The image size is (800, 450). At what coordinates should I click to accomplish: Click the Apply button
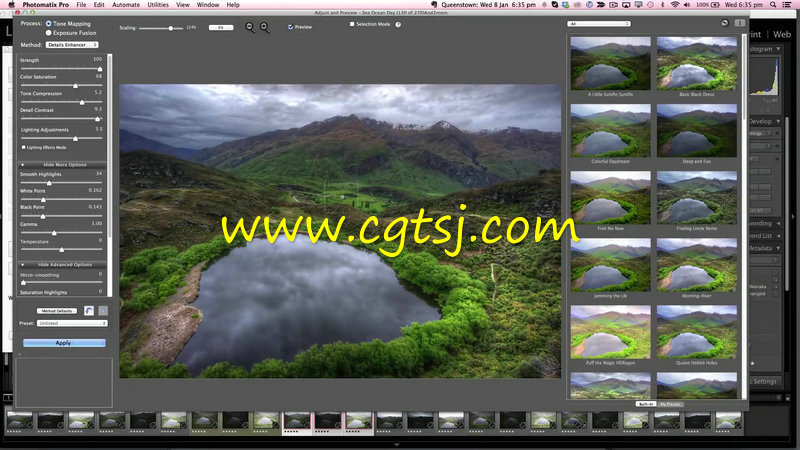tap(64, 343)
